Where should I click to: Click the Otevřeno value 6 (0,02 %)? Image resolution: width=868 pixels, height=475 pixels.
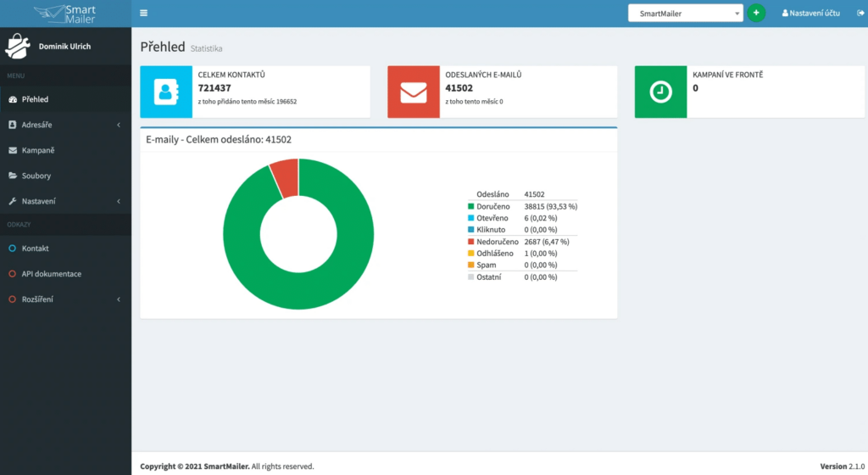541,218
